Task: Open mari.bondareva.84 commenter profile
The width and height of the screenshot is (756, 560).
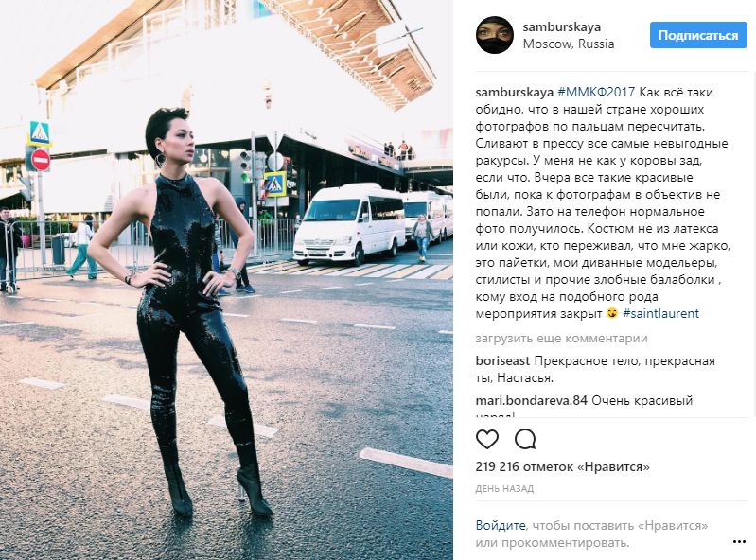Action: click(532, 400)
